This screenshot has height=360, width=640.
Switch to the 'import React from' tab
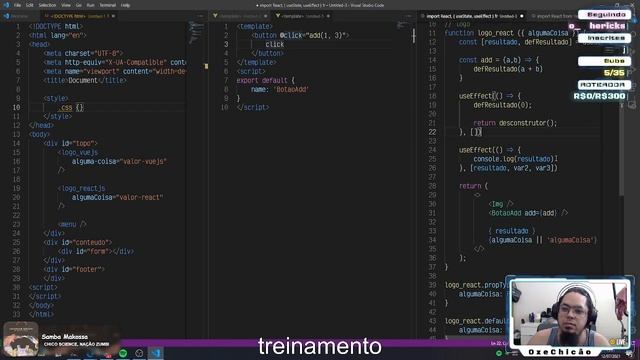click(553, 16)
